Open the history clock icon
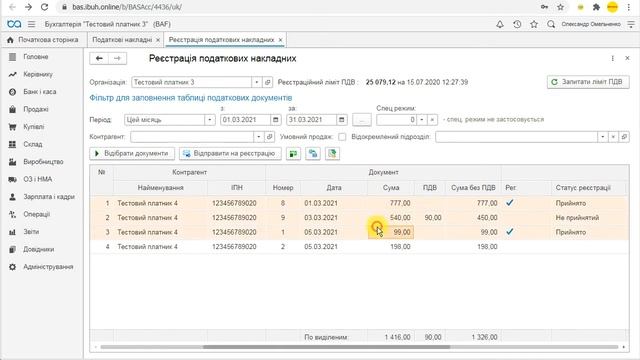The image size is (640, 360). point(517,24)
